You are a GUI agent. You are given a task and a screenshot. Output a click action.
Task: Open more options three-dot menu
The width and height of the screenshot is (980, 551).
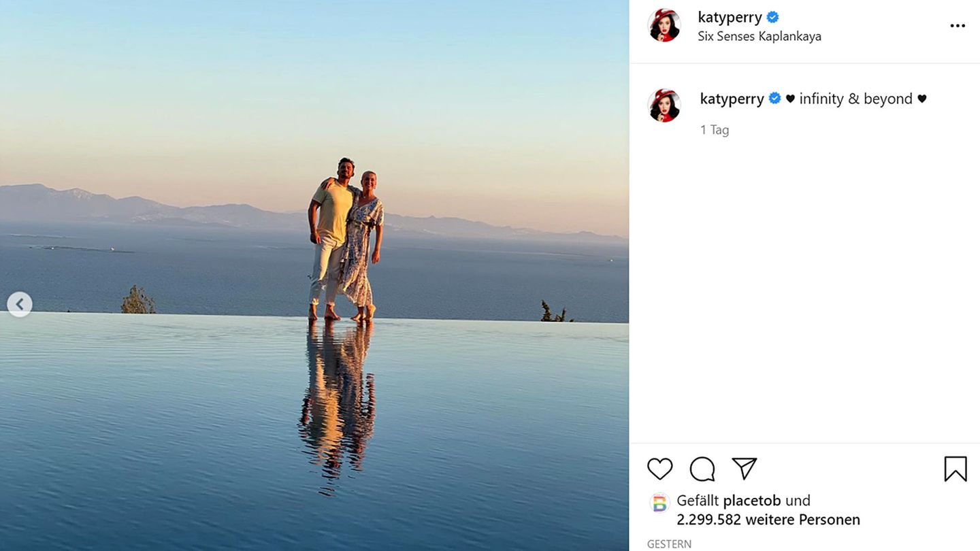pyautogui.click(x=957, y=26)
